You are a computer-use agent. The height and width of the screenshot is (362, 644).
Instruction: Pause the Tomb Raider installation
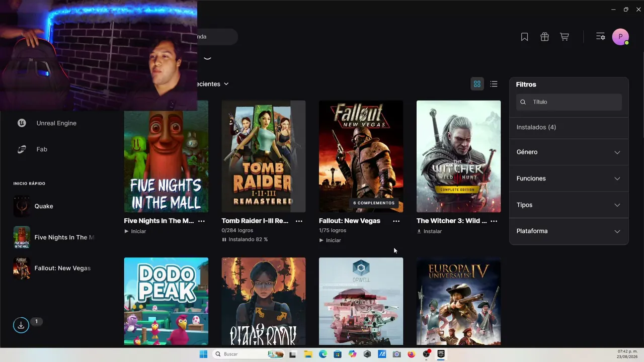(224, 239)
